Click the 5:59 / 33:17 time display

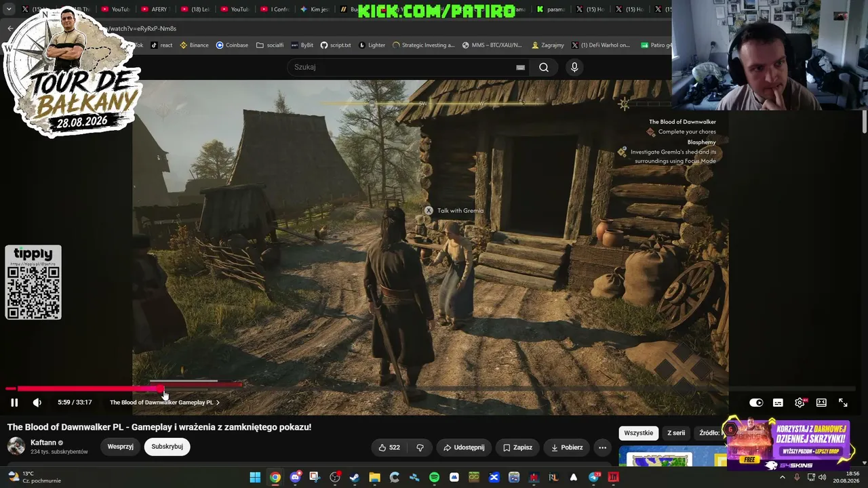click(x=75, y=403)
